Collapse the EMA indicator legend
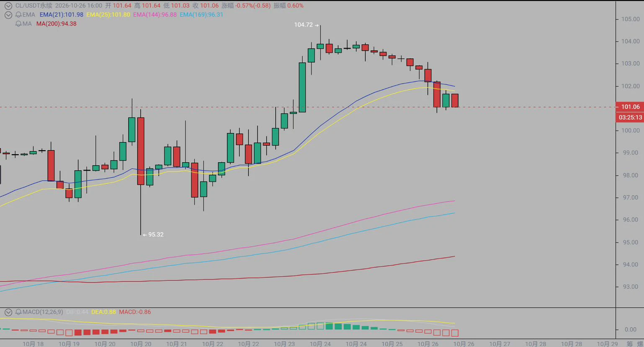Viewport: 644px width, 347px height. point(8,15)
